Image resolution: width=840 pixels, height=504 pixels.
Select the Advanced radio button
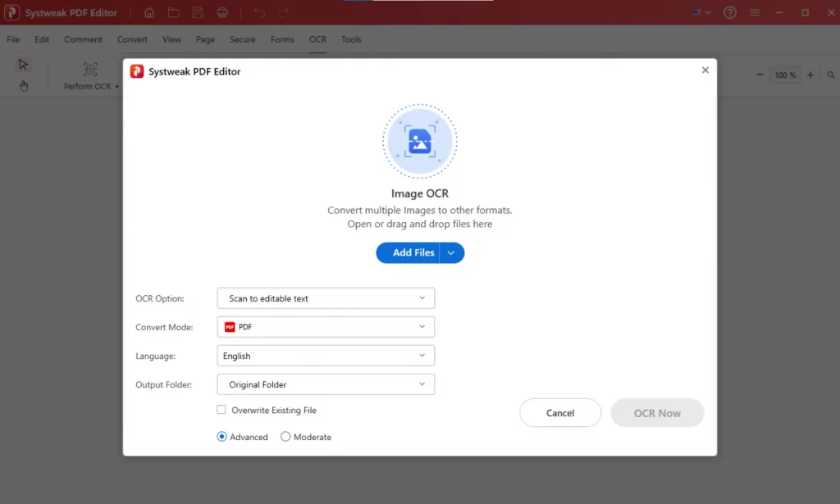[221, 437]
